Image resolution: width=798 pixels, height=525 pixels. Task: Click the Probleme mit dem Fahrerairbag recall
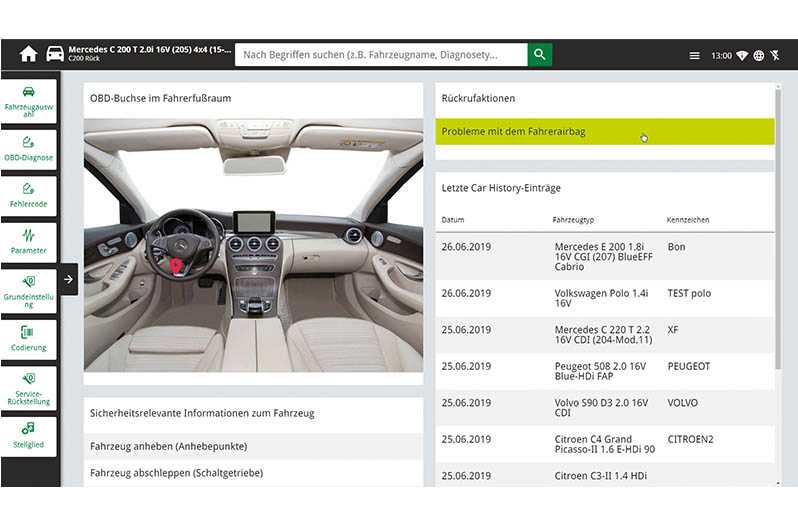click(604, 132)
